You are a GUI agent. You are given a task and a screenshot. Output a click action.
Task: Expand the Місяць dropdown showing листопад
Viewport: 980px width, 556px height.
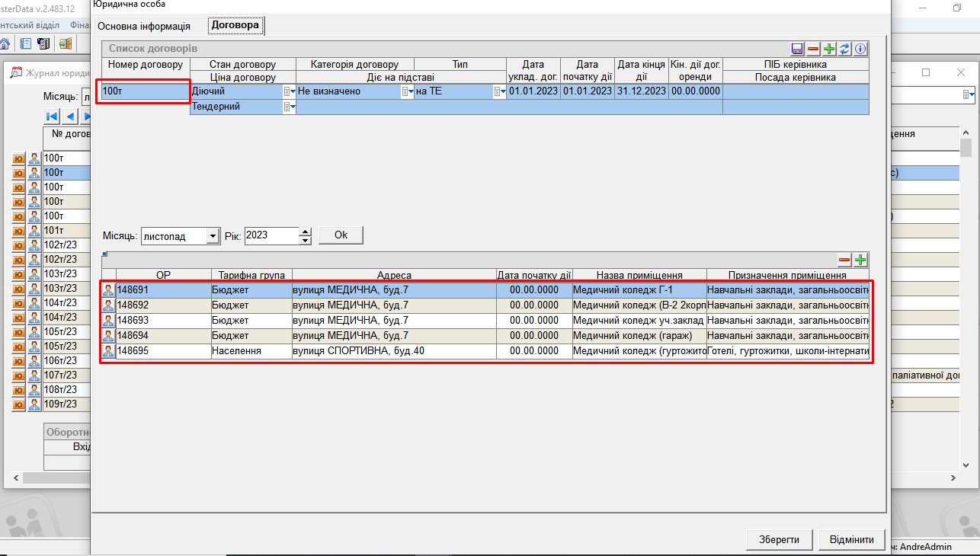point(213,236)
